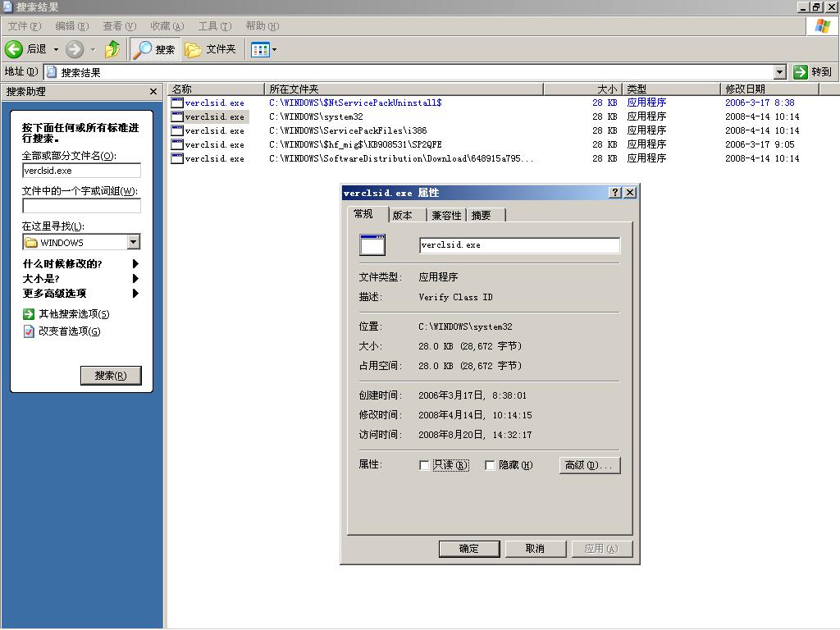
Task: Open the Tools (工具) menu
Action: (x=213, y=26)
